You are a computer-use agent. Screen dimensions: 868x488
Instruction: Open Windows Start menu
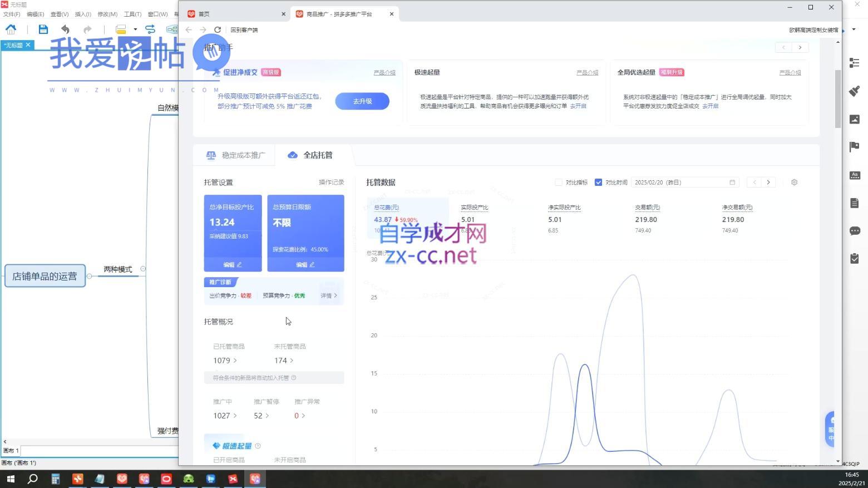pos(11,479)
